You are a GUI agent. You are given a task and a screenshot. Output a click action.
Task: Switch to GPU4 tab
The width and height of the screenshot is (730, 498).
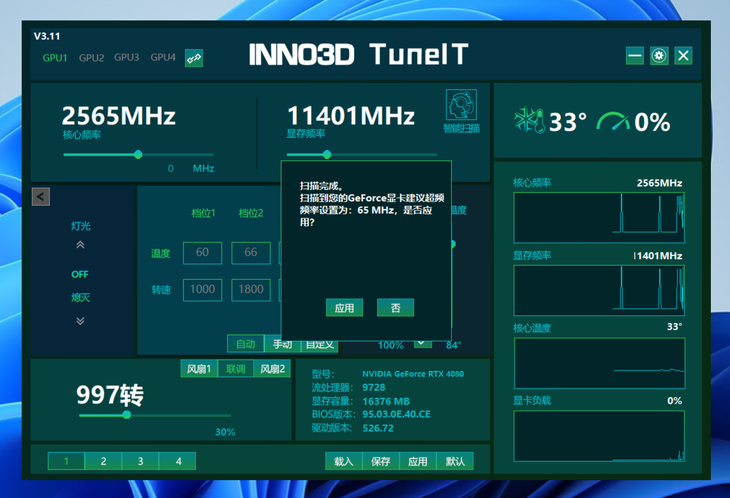163,57
